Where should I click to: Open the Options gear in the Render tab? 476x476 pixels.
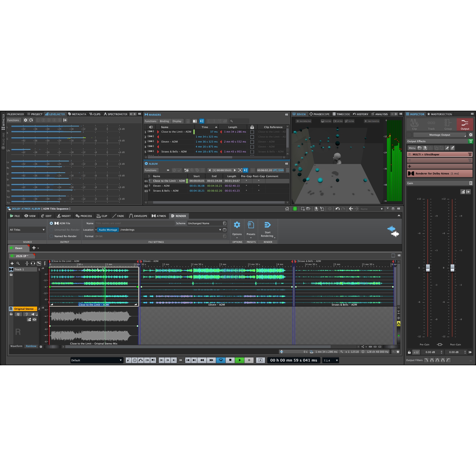237,225
